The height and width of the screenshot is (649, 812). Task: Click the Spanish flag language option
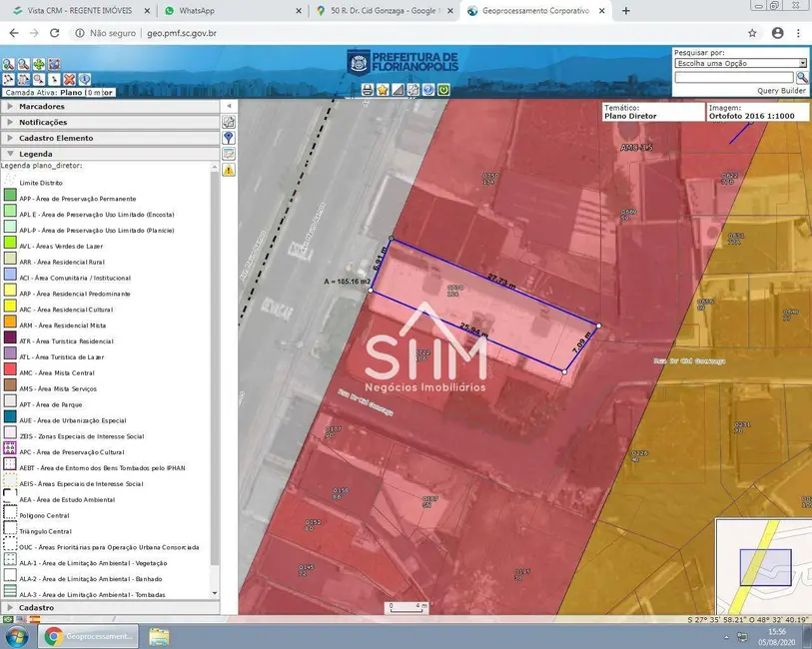tap(35, 619)
